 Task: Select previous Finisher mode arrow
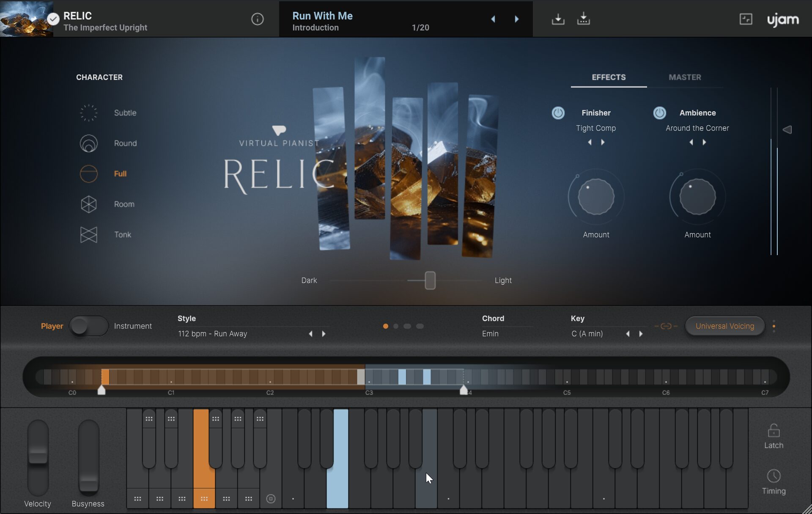tap(590, 143)
